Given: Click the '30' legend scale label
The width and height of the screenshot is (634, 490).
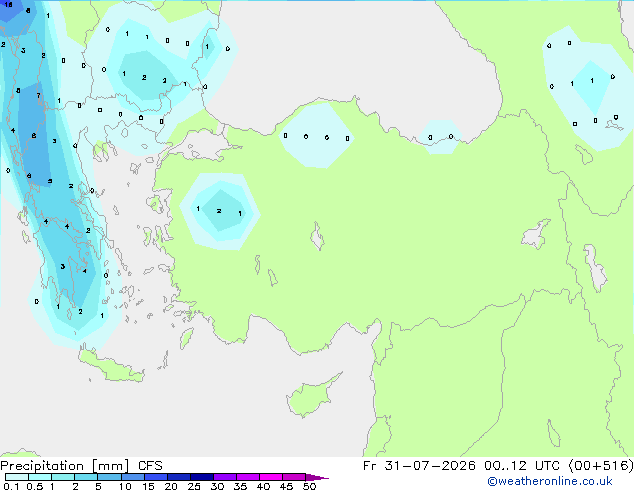Looking at the screenshot, I should click(x=217, y=486).
